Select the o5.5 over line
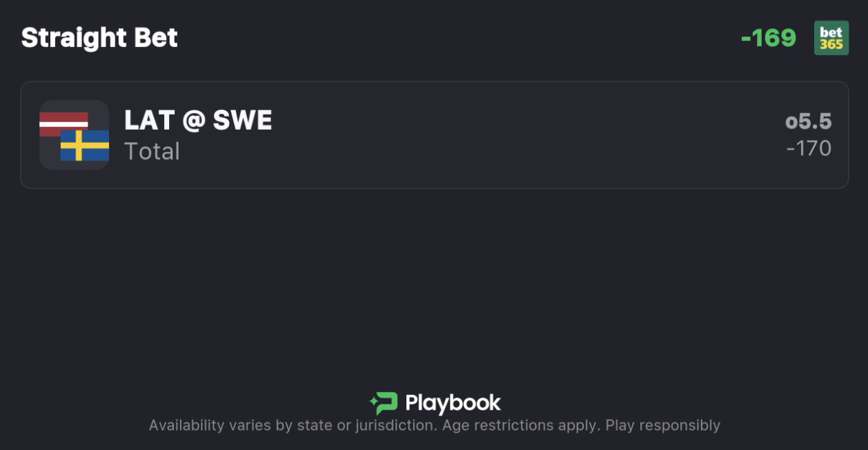The width and height of the screenshot is (868, 450). click(808, 122)
